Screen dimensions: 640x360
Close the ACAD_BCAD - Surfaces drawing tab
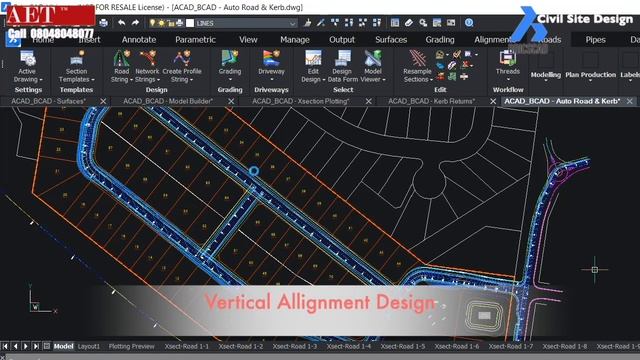pos(103,101)
